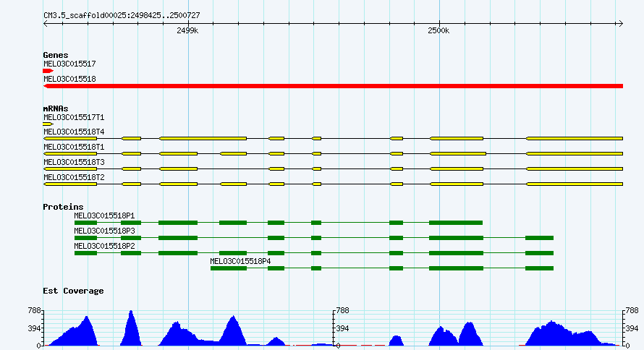Open the MELO3C015518T2 transcript label
The width and height of the screenshot is (644, 350).
point(74,178)
